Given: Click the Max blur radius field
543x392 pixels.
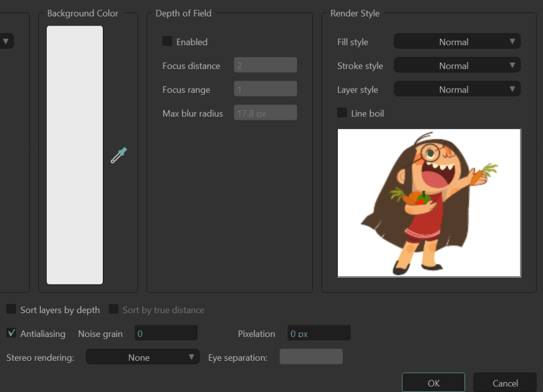Looking at the screenshot, I should coord(265,113).
